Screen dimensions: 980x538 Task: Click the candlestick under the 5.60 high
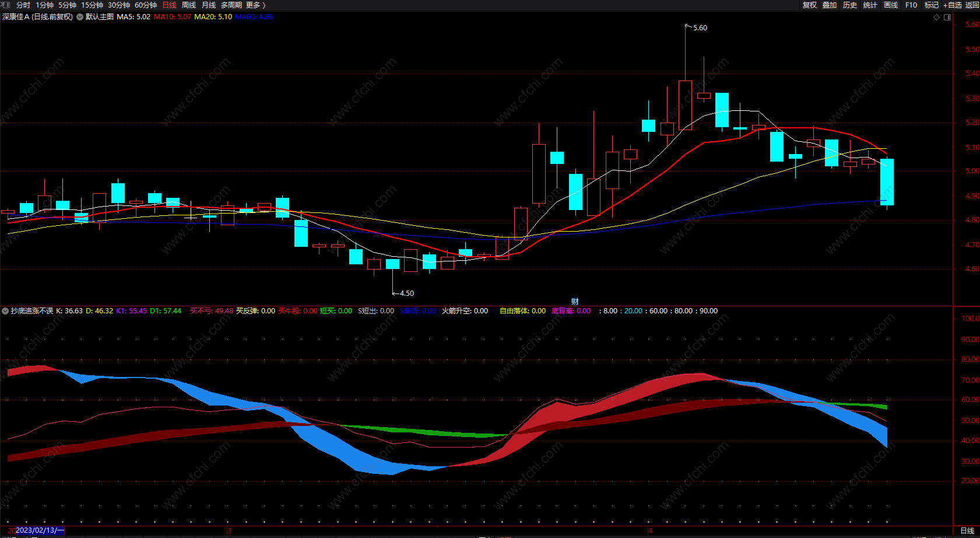[686, 105]
